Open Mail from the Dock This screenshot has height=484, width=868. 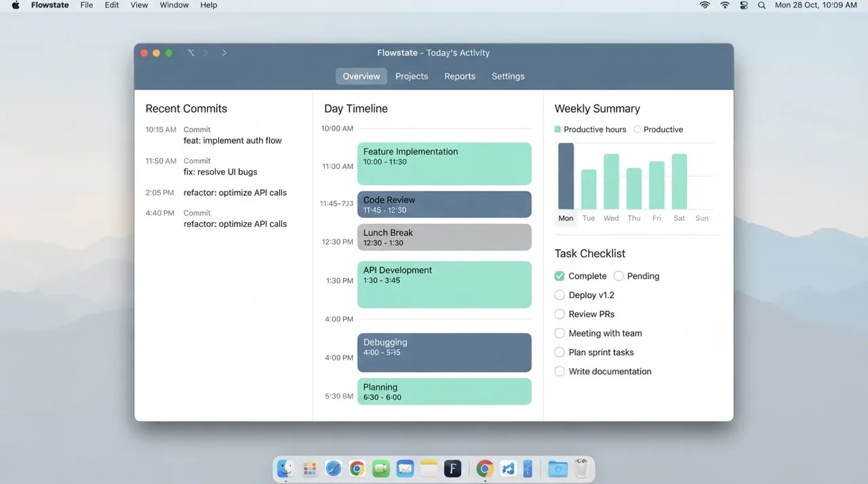pos(406,468)
